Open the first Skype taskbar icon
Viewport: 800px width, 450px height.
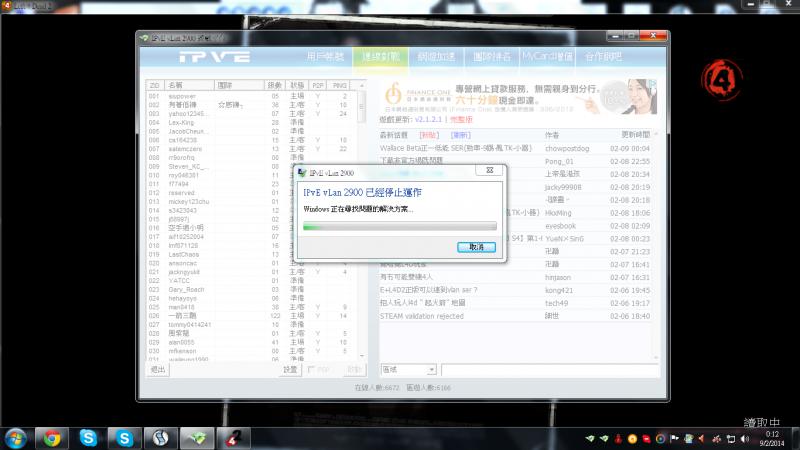tap(88, 438)
